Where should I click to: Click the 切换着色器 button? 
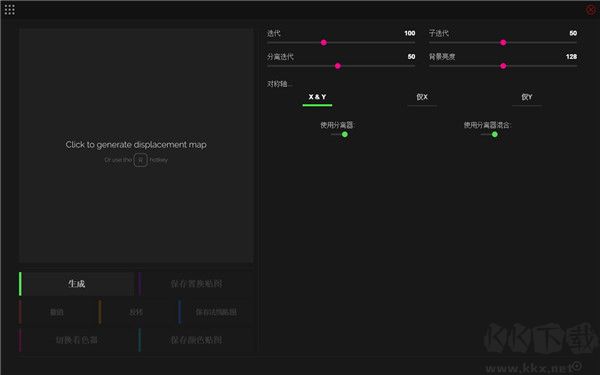(77, 340)
